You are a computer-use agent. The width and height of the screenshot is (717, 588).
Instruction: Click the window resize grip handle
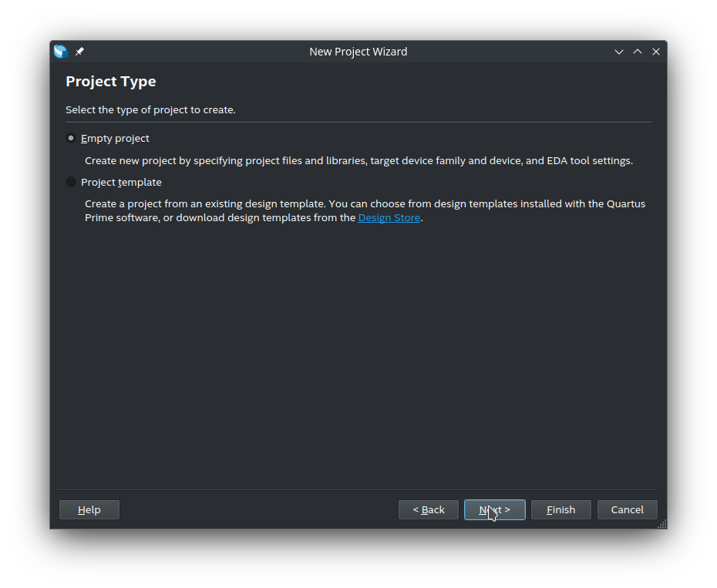coord(662,524)
